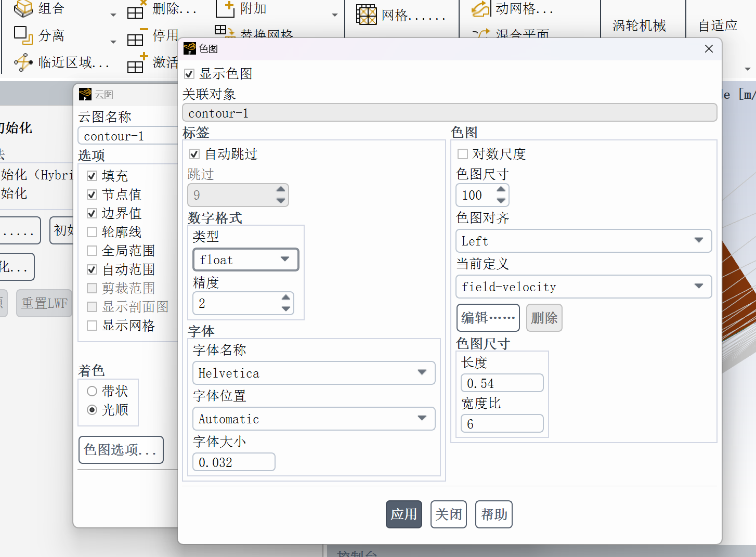This screenshot has height=557, width=756.
Task: Expand the 分离 dropdown arrow
Action: click(x=113, y=42)
